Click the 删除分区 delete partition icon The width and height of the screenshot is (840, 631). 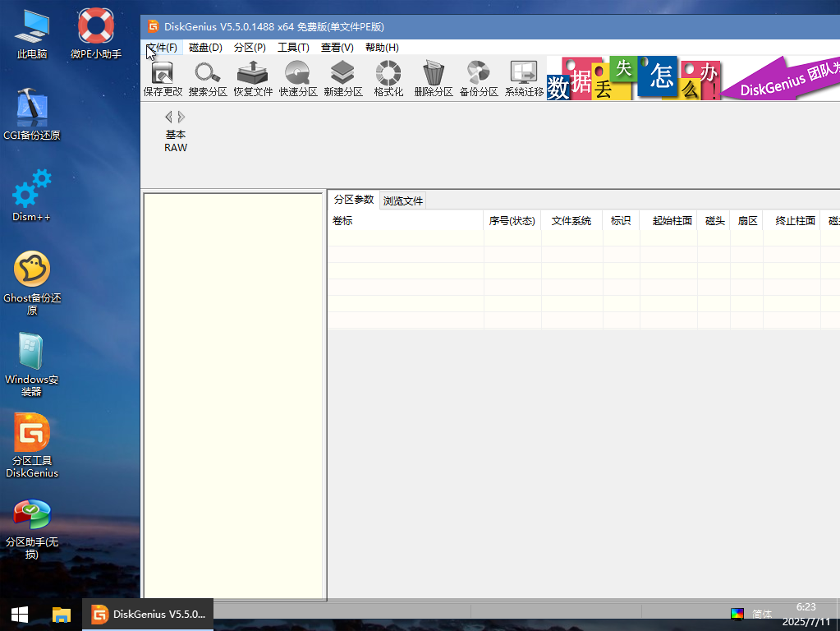coord(434,79)
